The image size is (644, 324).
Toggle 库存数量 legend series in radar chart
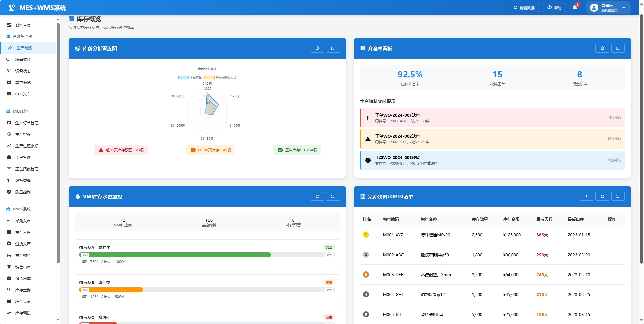pos(190,77)
